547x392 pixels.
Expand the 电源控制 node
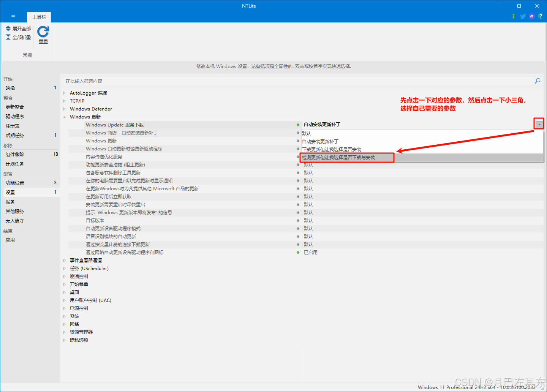[65, 308]
